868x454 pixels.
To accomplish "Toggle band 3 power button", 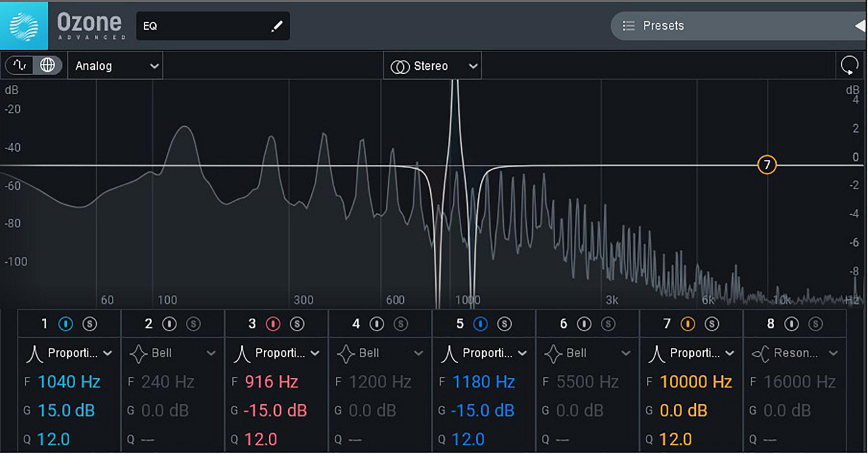I will pos(273,324).
